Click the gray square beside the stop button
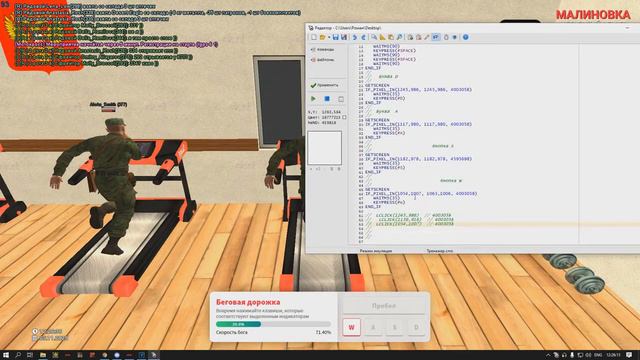The height and width of the screenshot is (360, 640). tap(341, 99)
